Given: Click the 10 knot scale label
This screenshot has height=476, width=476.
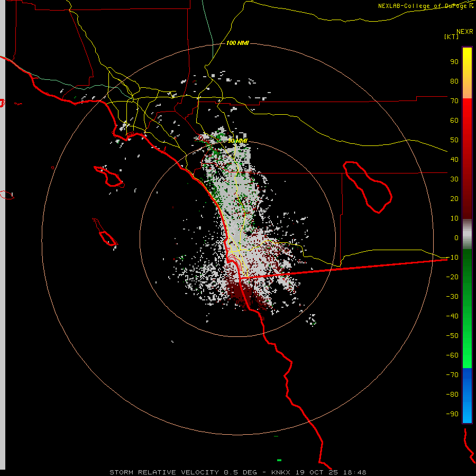Looking at the screenshot, I should [454, 218].
